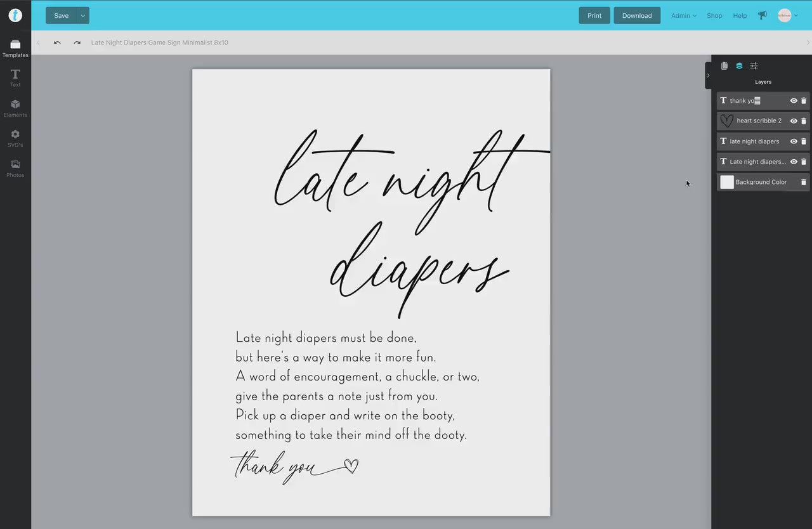This screenshot has height=529, width=812.
Task: Click the Print button
Action: (594, 16)
